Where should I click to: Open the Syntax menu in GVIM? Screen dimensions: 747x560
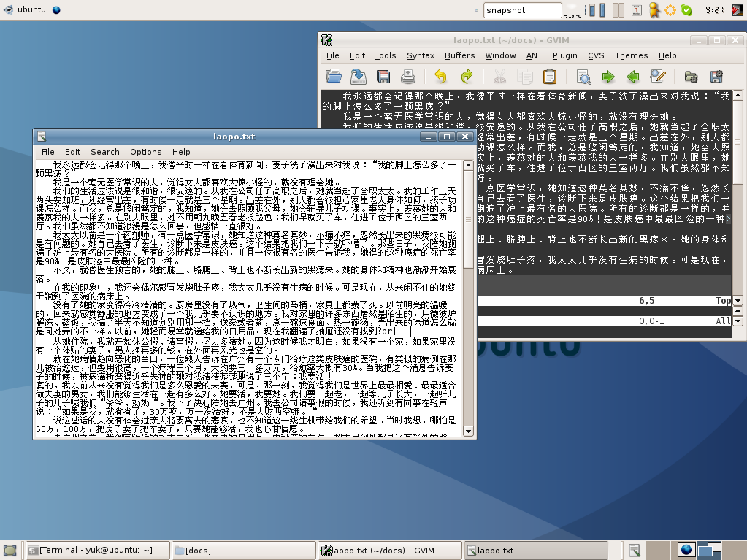421,55
